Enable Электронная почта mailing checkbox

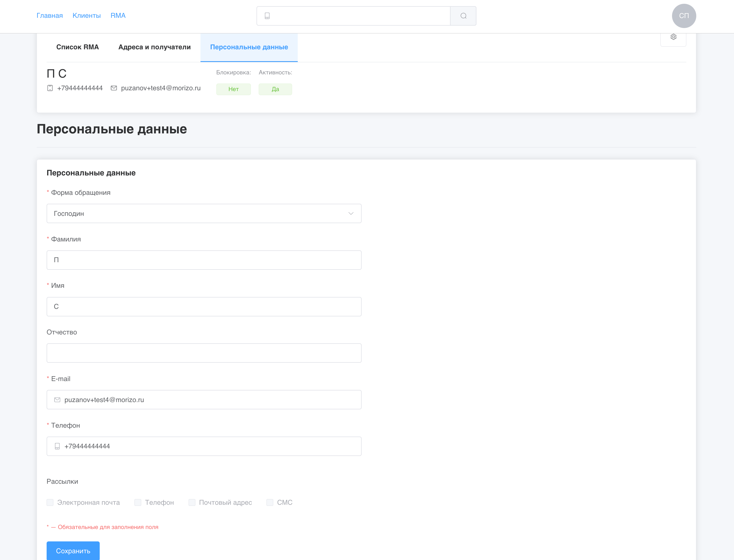[x=50, y=502]
